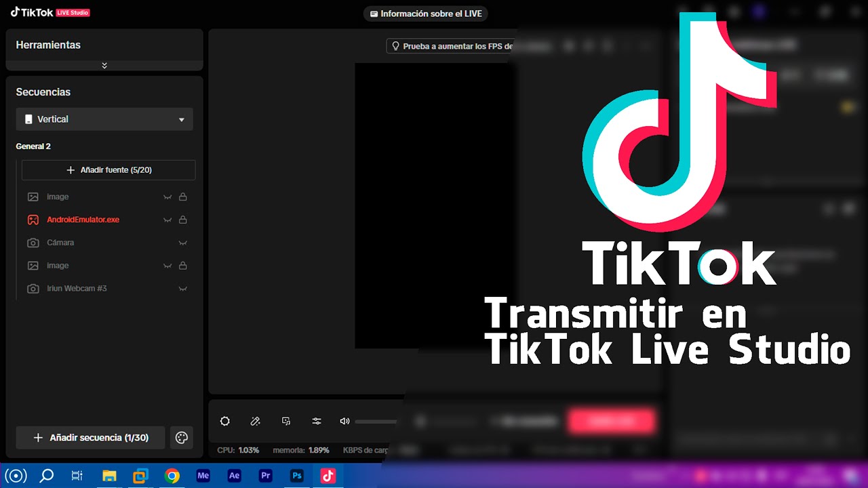Image resolution: width=868 pixels, height=488 pixels.
Task: Click the Iriun Webcam #3 camera icon
Action: 33,289
